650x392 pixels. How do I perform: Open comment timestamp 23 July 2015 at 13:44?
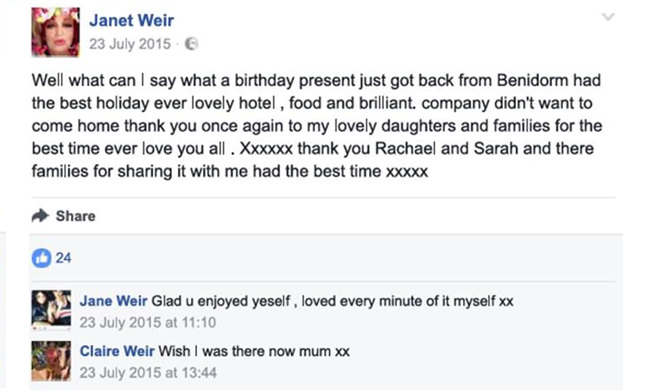148,373
